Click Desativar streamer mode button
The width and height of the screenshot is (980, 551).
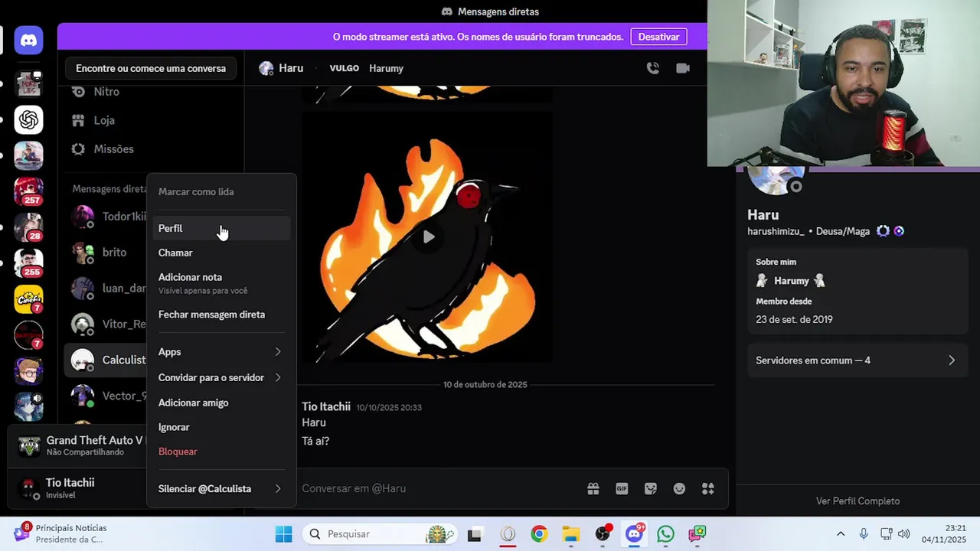pos(658,37)
